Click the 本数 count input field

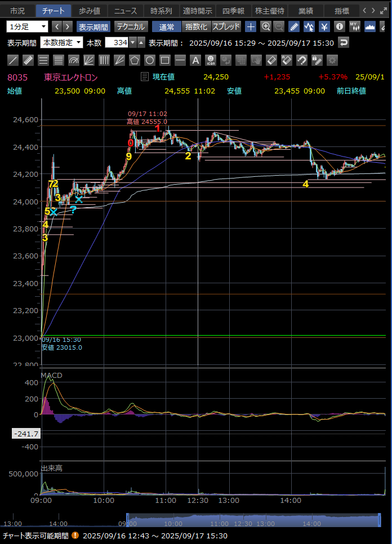(117, 42)
